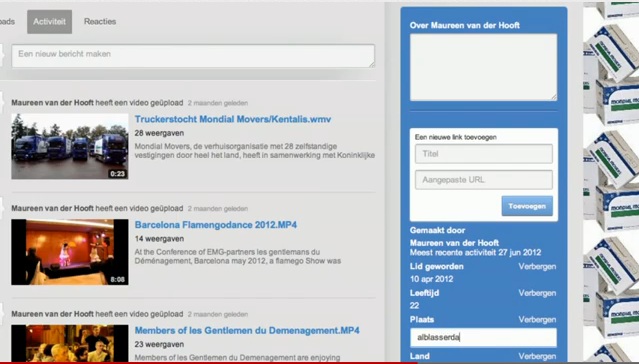Screen dimensions: 639x364
Task: Hide Leeftijd using its Verbergen link
Action: pos(537,293)
